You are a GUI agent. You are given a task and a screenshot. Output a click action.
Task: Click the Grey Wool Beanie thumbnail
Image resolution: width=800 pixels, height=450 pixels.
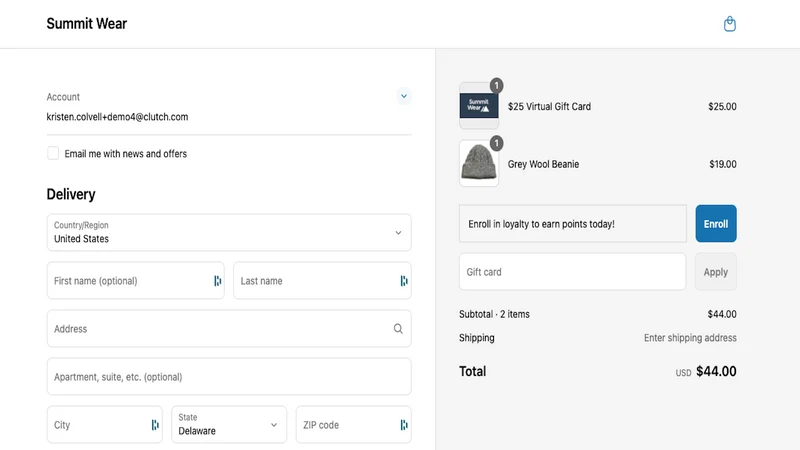point(479,164)
